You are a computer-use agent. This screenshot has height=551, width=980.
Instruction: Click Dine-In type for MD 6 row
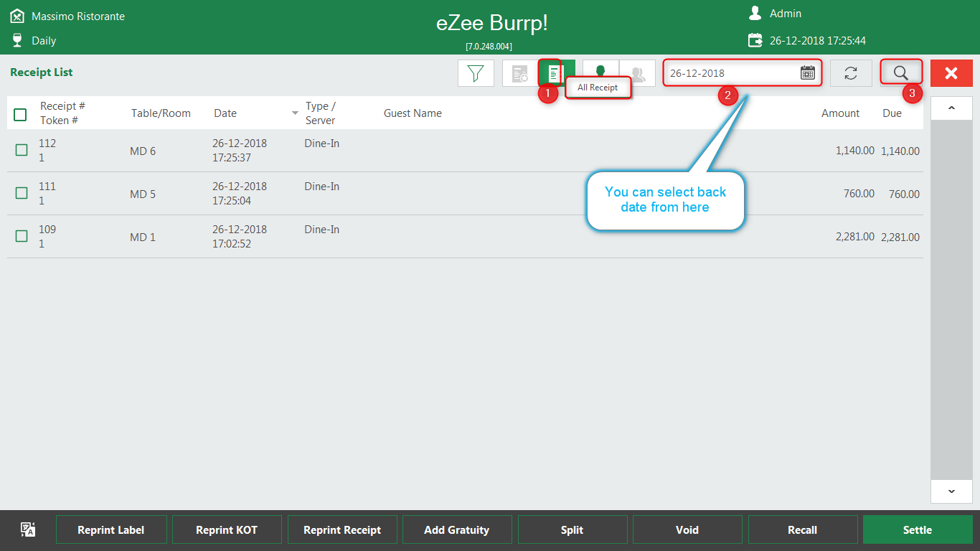(x=322, y=143)
